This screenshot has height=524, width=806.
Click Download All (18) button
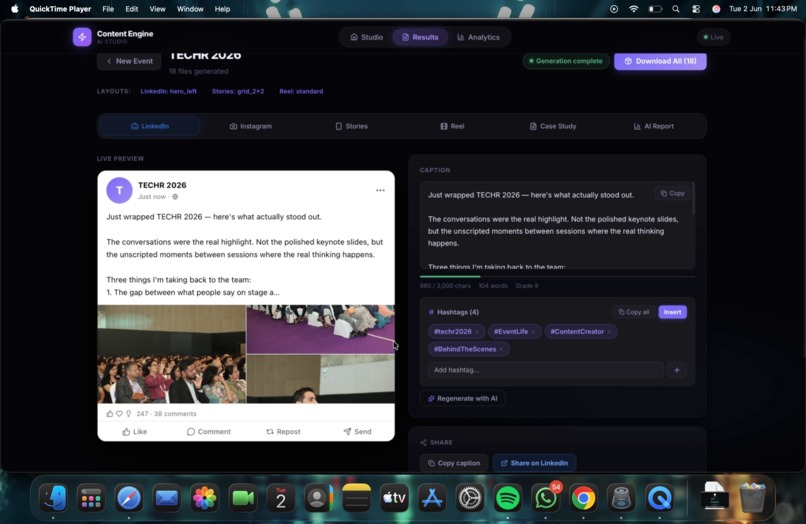click(x=660, y=61)
